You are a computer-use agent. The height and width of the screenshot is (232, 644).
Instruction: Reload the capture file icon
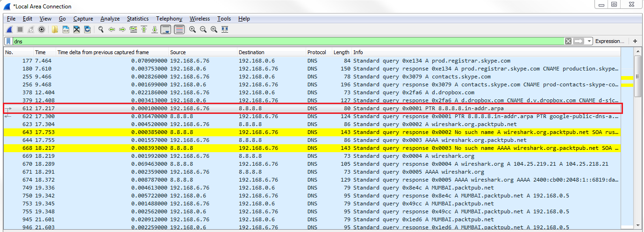(x=87, y=29)
